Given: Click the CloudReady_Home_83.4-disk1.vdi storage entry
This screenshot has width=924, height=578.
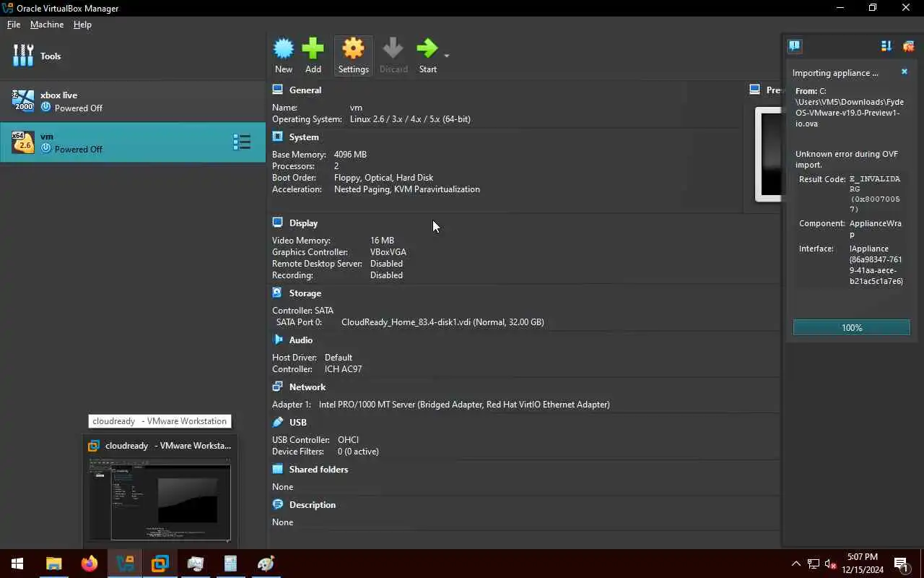Looking at the screenshot, I should (x=443, y=322).
